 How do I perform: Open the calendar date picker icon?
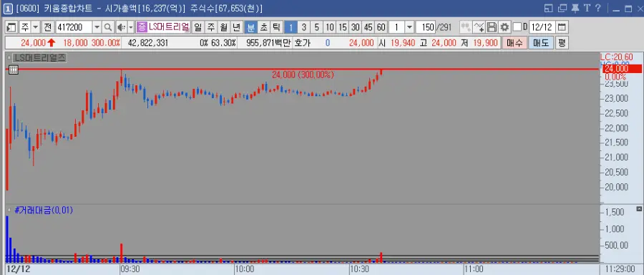tap(562, 27)
